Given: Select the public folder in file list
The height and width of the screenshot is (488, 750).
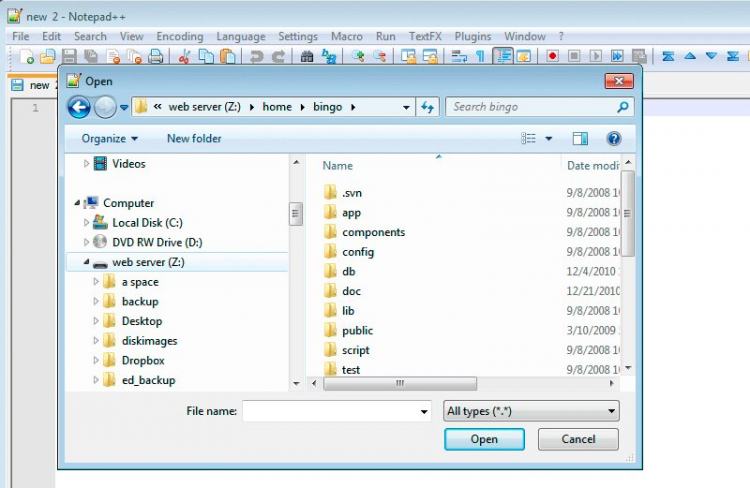Looking at the screenshot, I should coord(348,330).
